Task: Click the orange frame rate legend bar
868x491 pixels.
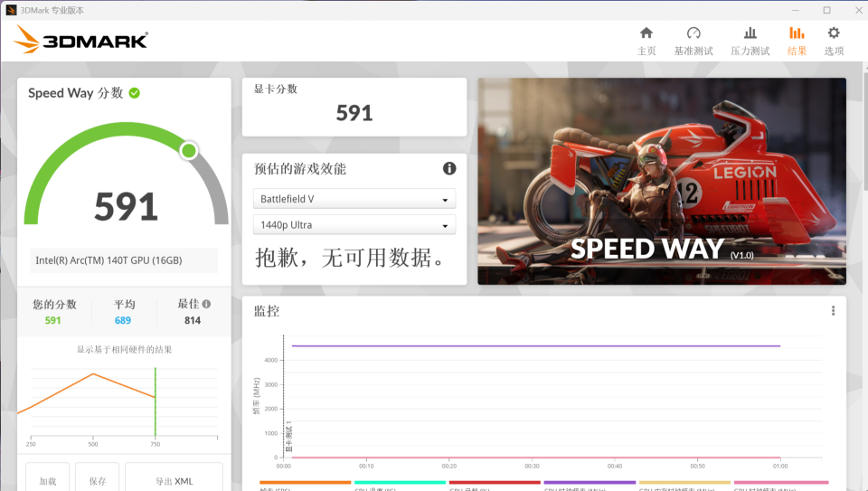Action: coord(305,483)
